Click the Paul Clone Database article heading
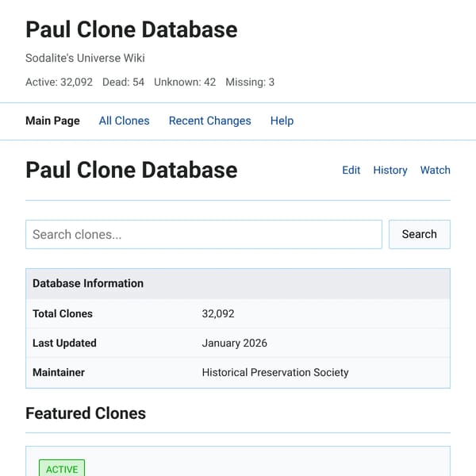The width and height of the screenshot is (476, 476). click(132, 170)
